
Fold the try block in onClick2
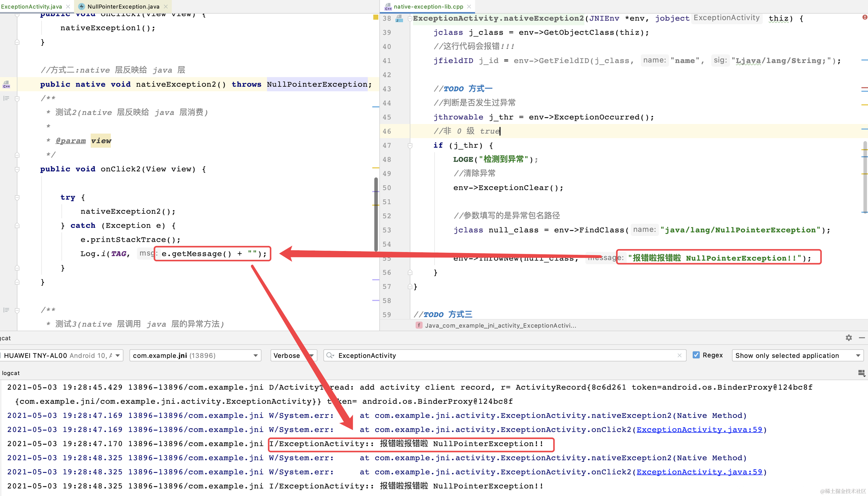point(17,198)
